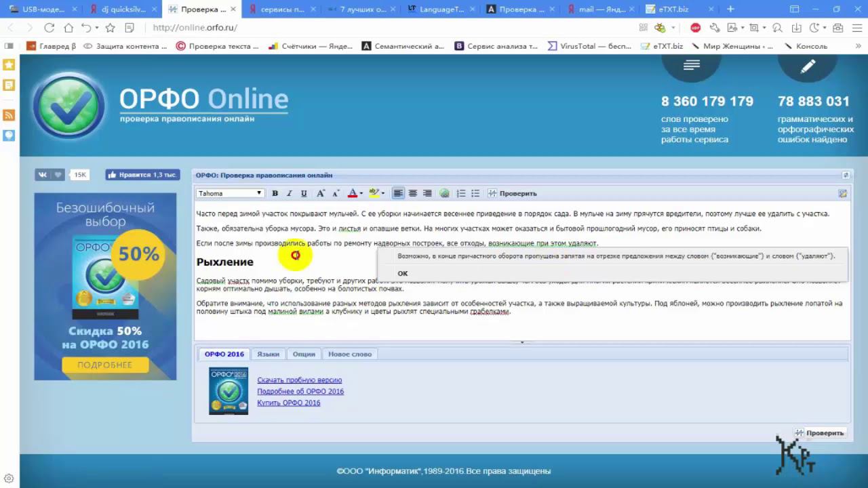Center-align the text
Viewport: 868px width, 488px height.
(412, 193)
